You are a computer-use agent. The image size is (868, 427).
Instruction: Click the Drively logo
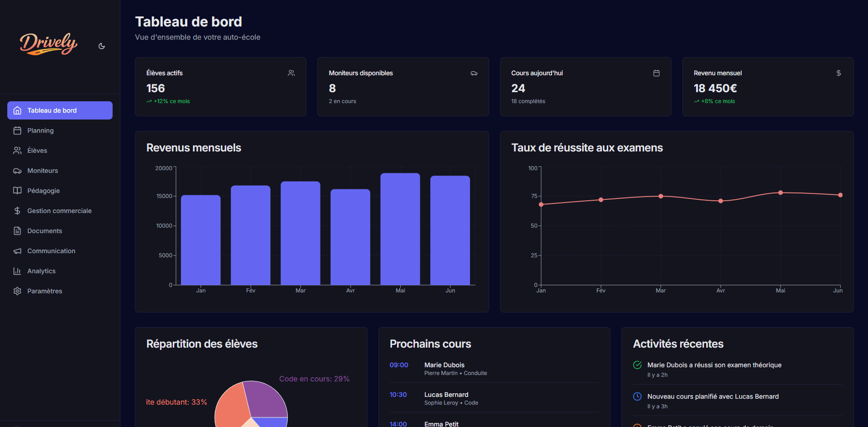coord(48,44)
